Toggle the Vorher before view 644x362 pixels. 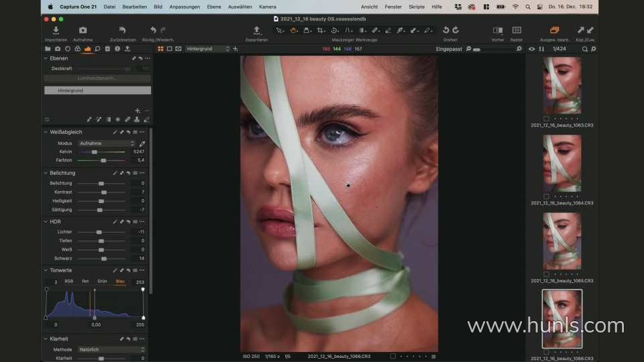click(497, 31)
